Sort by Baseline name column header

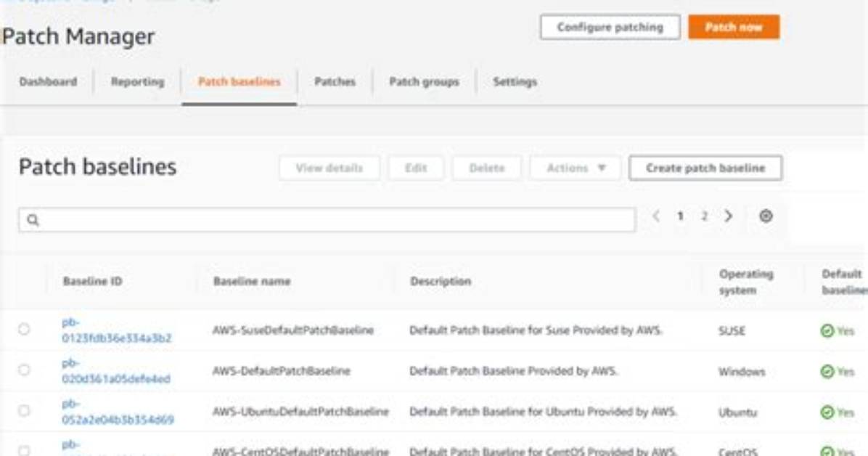(x=252, y=282)
